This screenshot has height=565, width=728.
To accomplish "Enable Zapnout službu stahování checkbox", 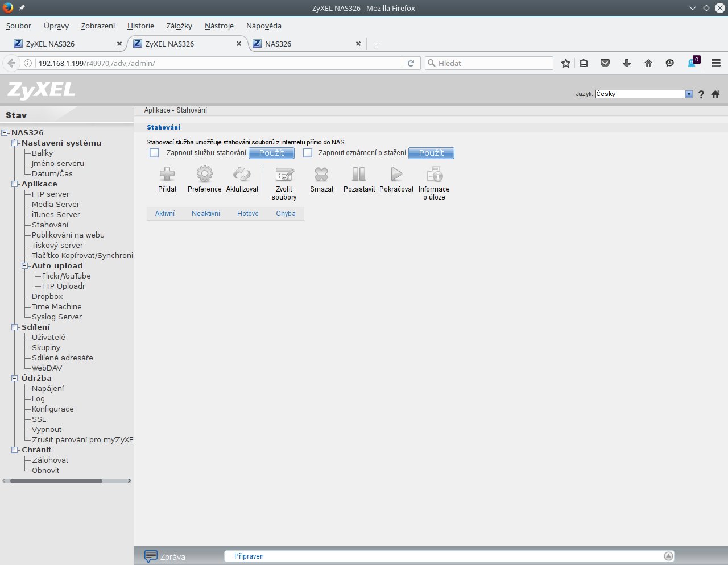I will coord(154,153).
